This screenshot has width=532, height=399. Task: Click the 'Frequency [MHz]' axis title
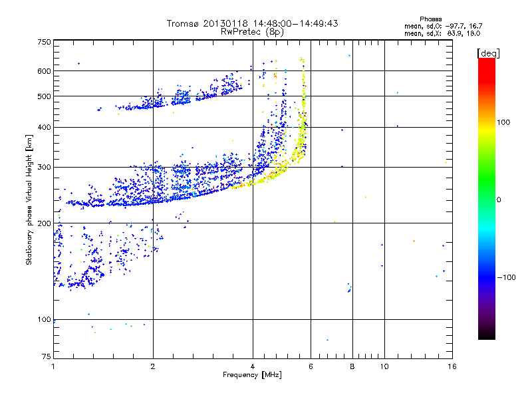(x=252, y=375)
